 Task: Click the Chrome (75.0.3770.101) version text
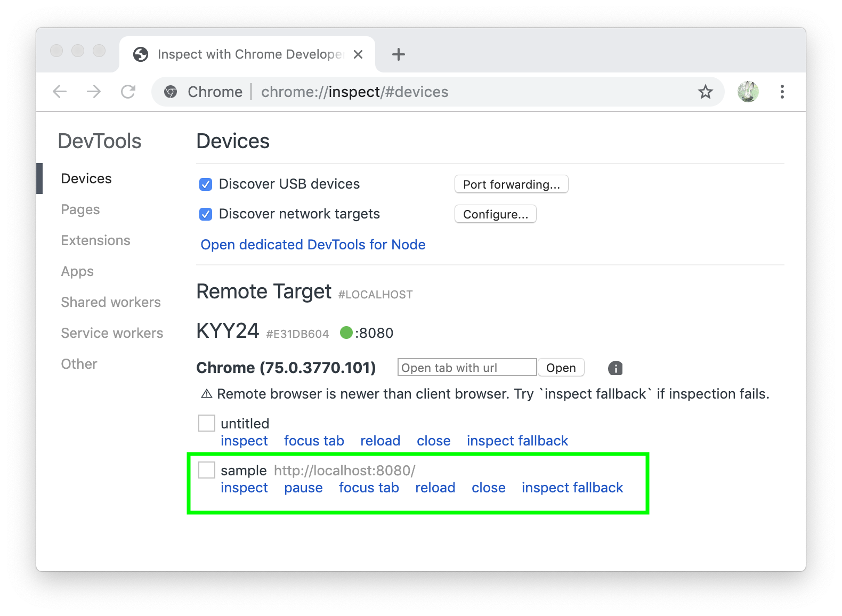286,368
